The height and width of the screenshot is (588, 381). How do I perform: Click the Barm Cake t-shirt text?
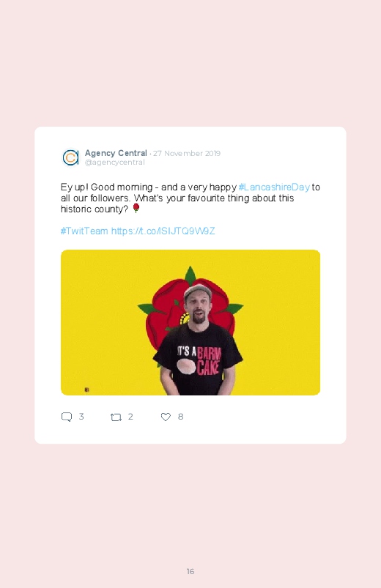tap(199, 361)
